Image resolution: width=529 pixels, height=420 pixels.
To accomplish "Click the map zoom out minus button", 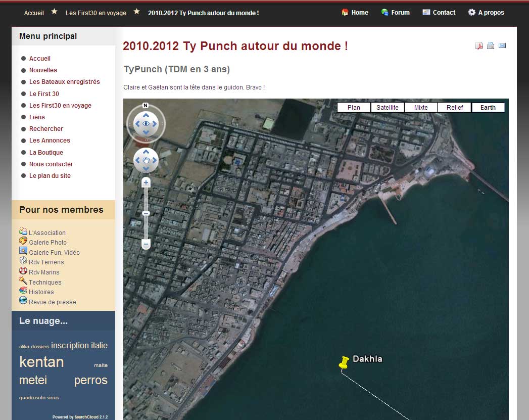I will (146, 245).
